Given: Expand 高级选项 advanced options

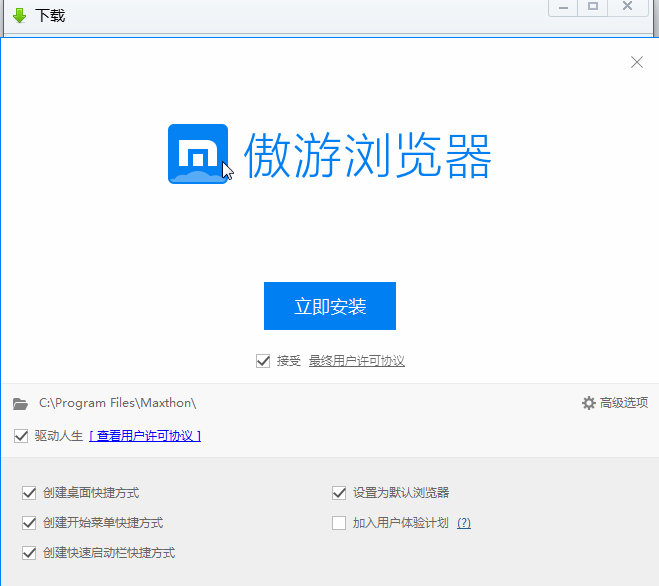Looking at the screenshot, I should click(615, 403).
